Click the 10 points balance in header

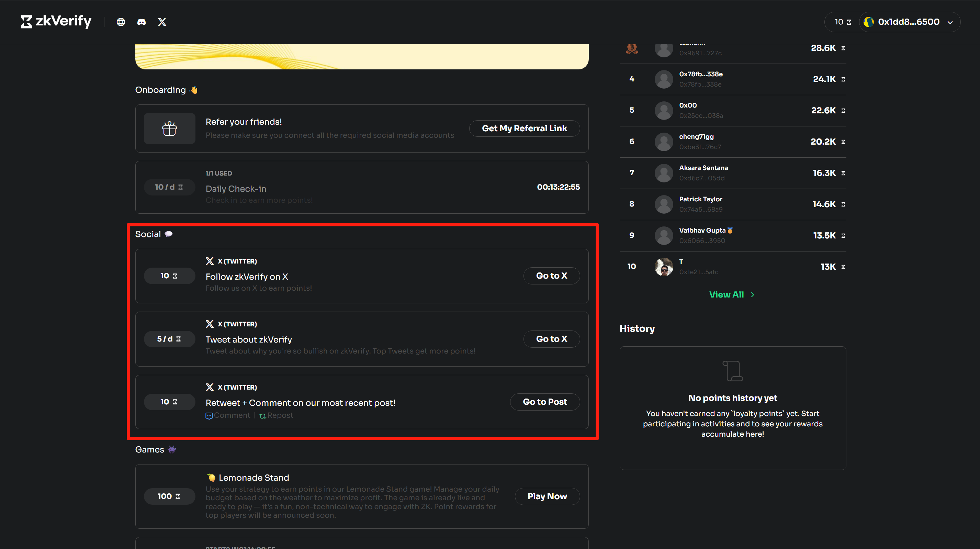pos(843,22)
